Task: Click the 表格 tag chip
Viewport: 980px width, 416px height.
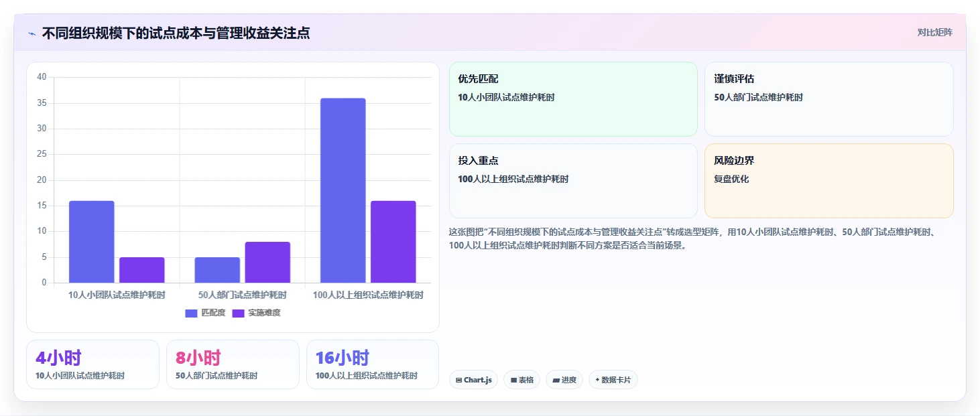Action: (x=522, y=380)
